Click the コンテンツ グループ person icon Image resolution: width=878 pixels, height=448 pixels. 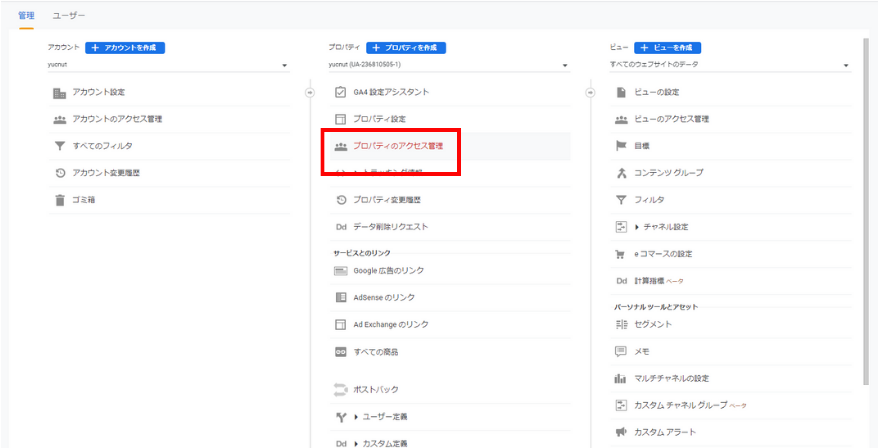620,173
